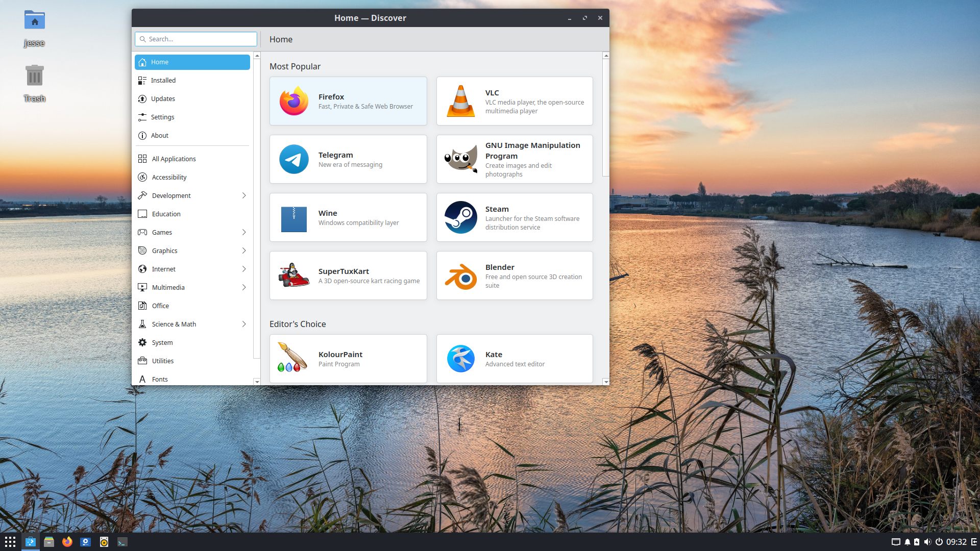Image resolution: width=980 pixels, height=551 pixels.
Task: Expand the Internet category chevron
Action: point(244,269)
